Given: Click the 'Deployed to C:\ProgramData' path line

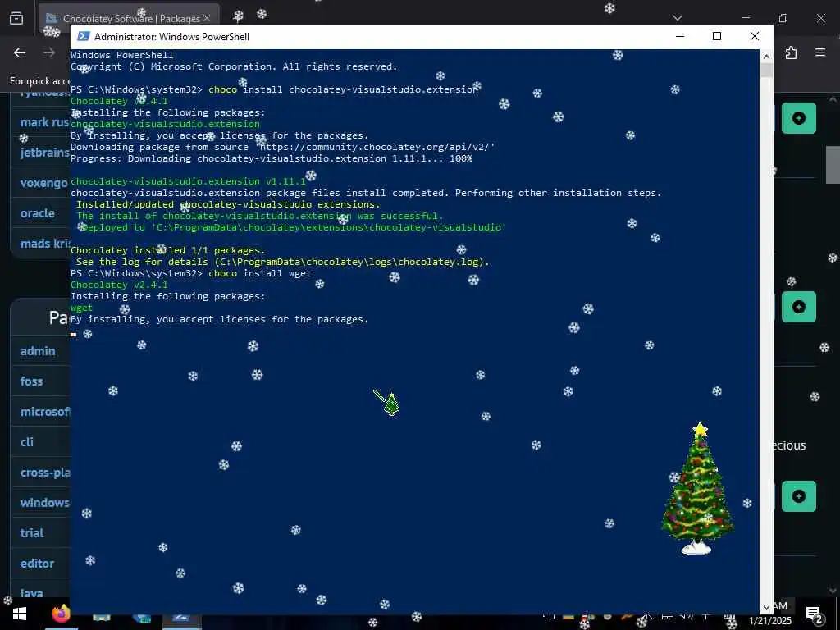Looking at the screenshot, I should [x=291, y=228].
